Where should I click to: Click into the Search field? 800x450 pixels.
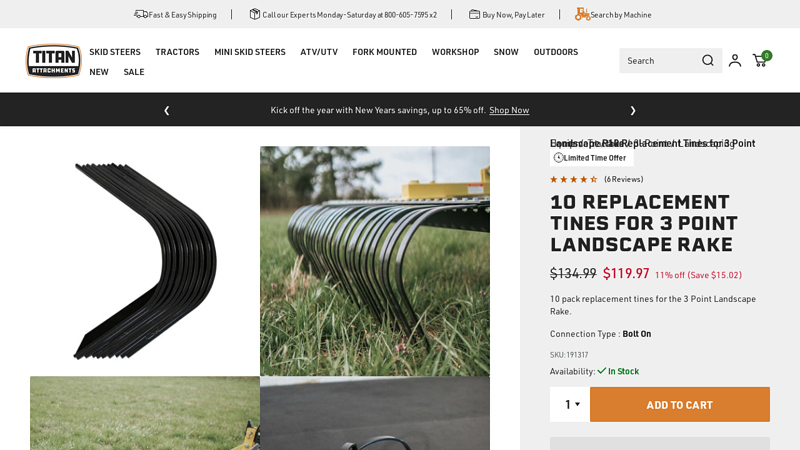click(x=660, y=60)
